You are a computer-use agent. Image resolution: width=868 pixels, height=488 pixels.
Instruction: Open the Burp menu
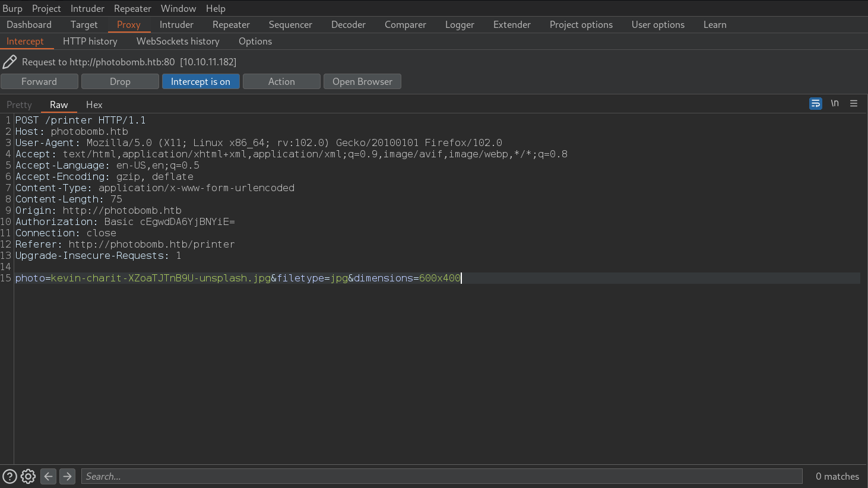(x=12, y=8)
